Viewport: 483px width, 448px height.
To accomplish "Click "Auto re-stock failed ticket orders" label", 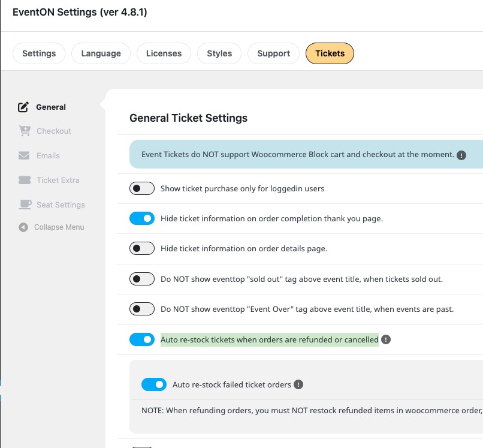I will pos(232,385).
